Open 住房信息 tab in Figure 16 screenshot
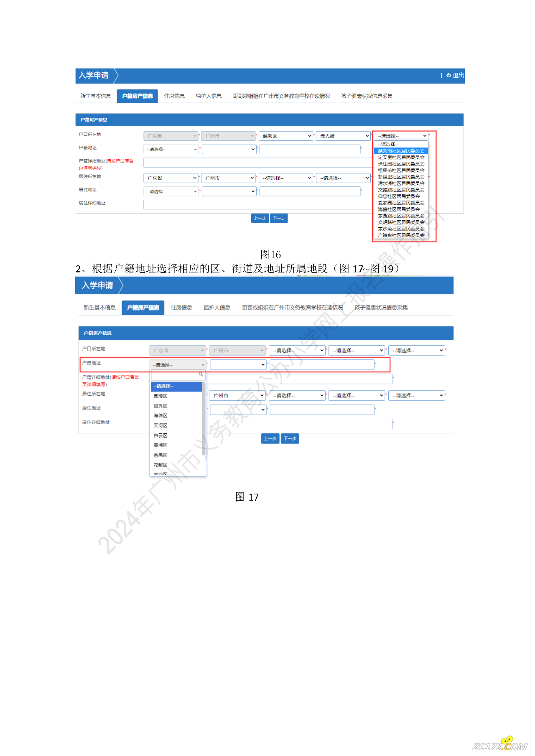The image size is (535, 756). pyautogui.click(x=174, y=96)
